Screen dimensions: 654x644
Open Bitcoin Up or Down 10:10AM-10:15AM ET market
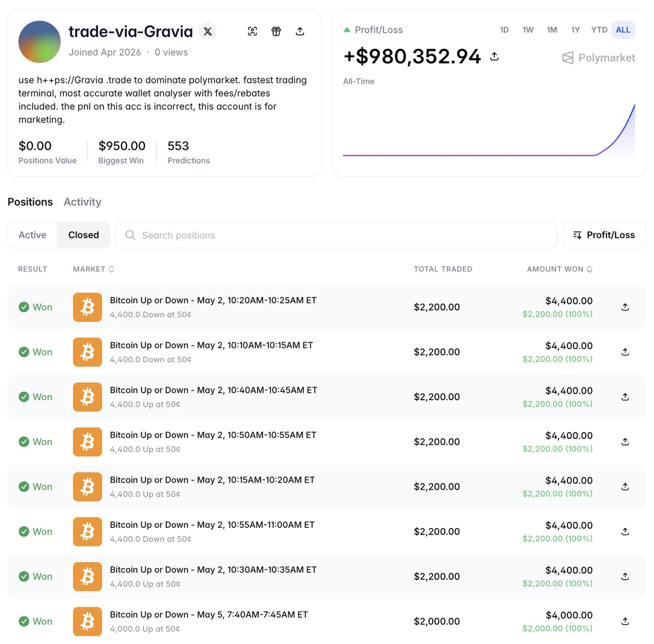(x=211, y=345)
